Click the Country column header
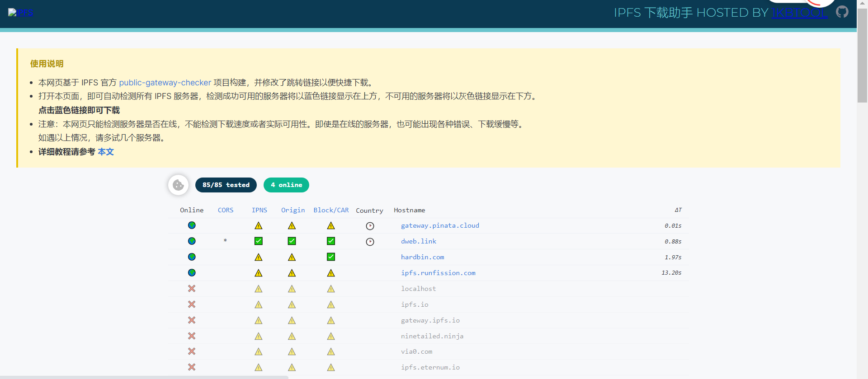 pyautogui.click(x=369, y=211)
